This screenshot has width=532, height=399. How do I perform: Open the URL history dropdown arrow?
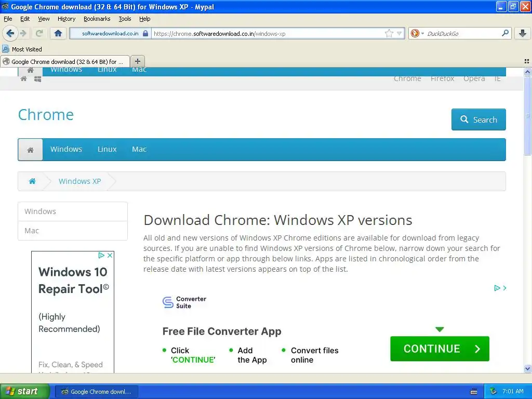click(x=400, y=33)
